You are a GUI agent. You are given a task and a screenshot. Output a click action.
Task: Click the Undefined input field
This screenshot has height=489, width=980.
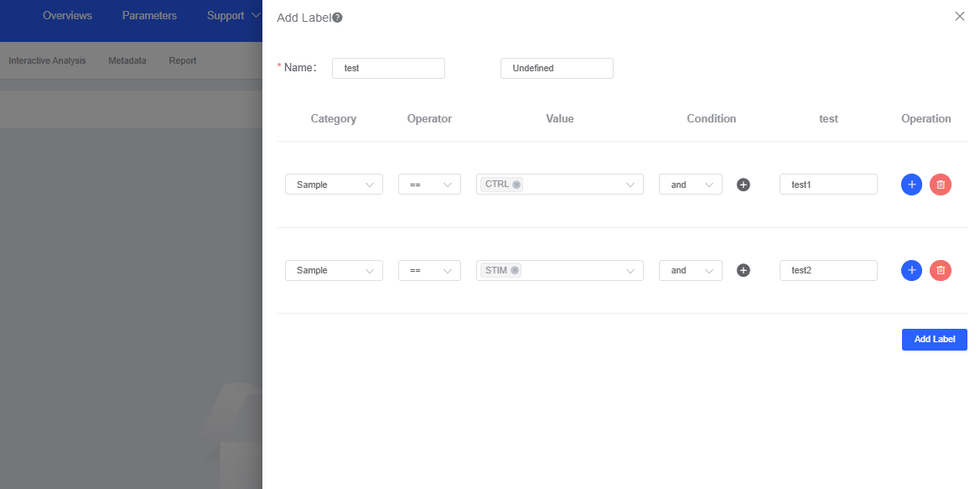pyautogui.click(x=557, y=68)
